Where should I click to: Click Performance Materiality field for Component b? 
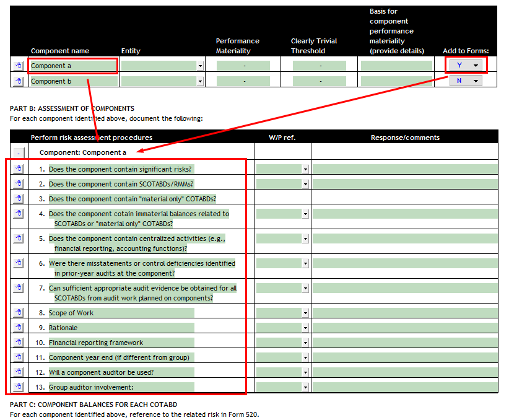tap(243, 81)
